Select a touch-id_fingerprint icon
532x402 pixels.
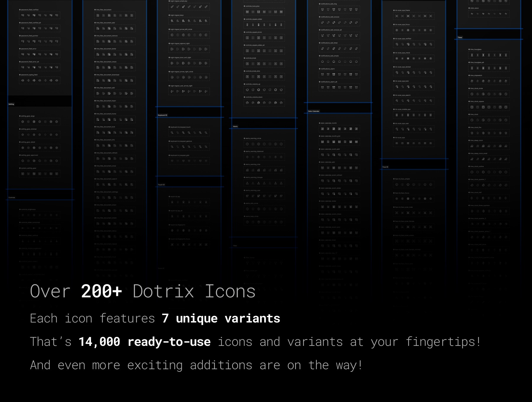(171, 230)
